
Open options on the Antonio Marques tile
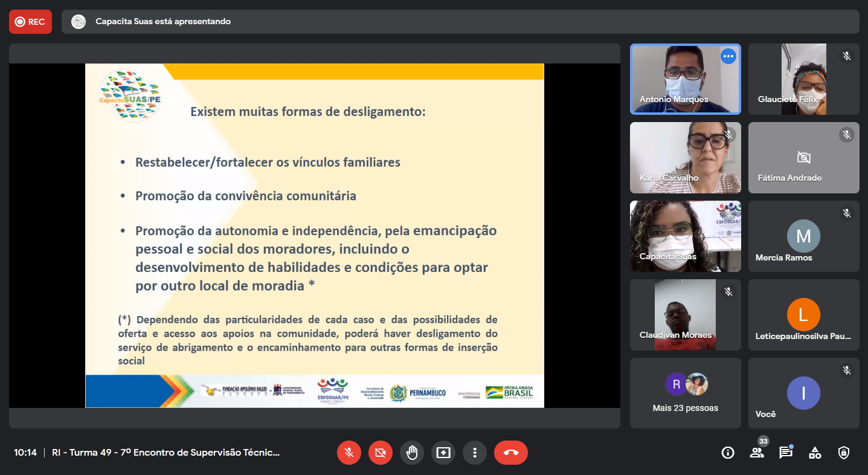728,56
